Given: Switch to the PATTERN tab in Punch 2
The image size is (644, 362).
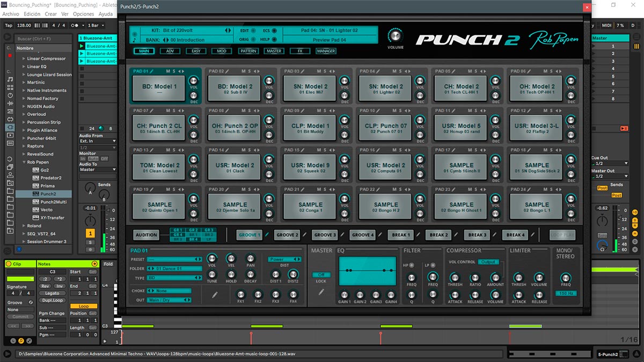Looking at the screenshot, I should [248, 51].
